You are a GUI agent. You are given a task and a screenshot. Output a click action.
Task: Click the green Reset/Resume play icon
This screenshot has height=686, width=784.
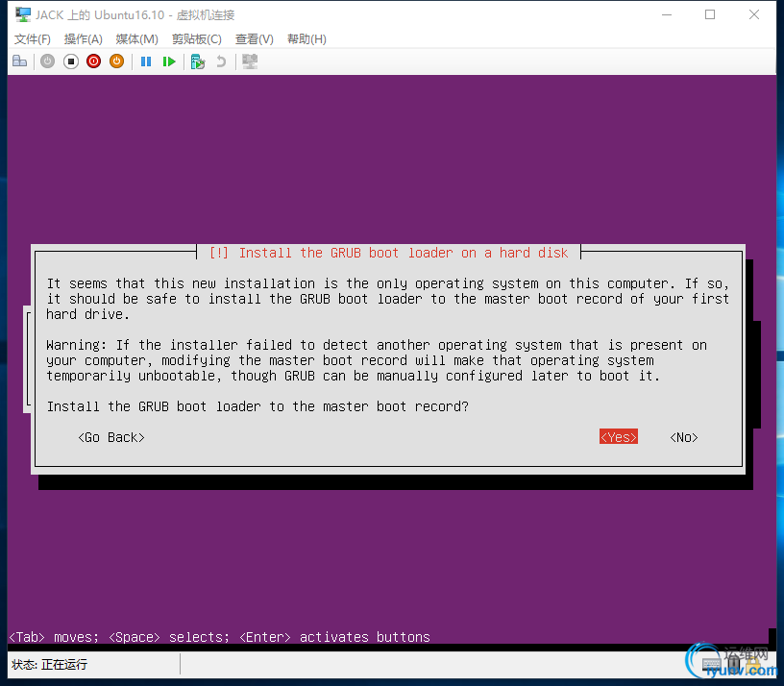pos(169,61)
